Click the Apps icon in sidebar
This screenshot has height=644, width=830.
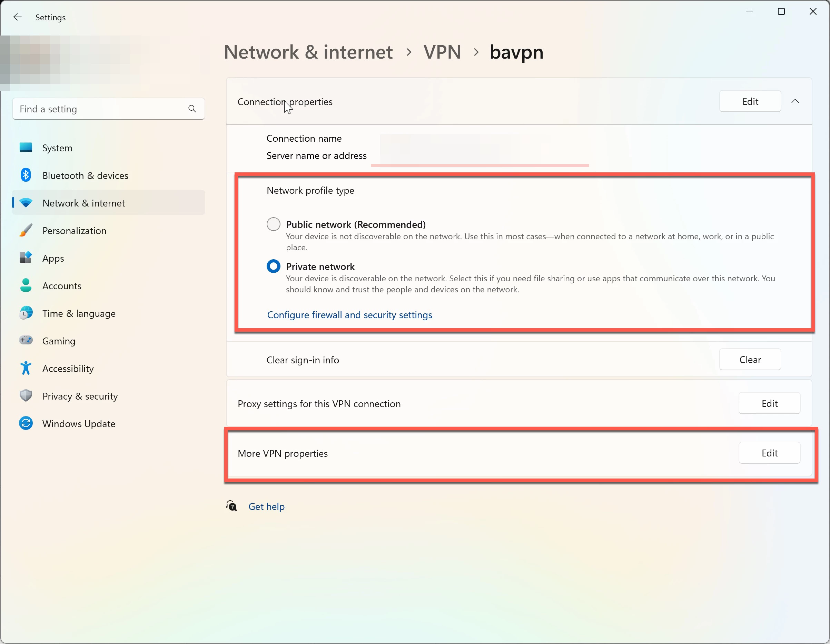pyautogui.click(x=26, y=258)
